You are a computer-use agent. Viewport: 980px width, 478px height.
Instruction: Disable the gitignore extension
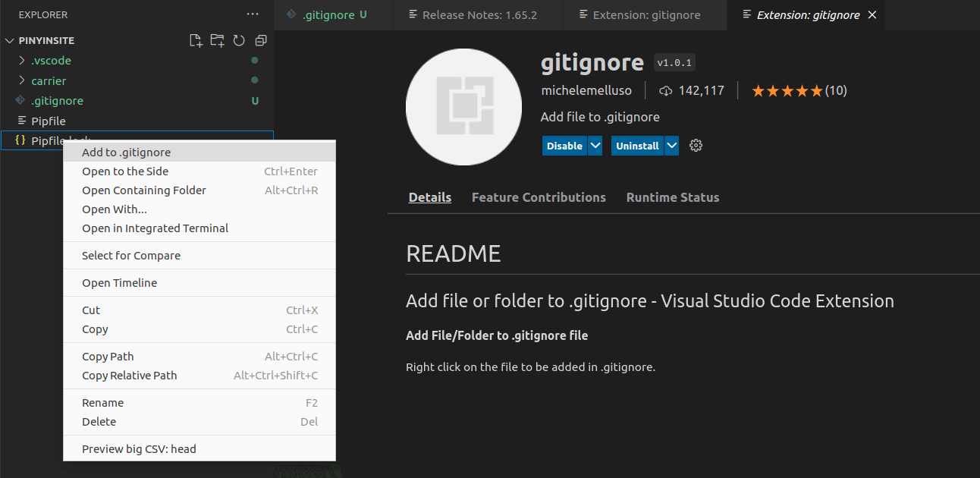(565, 146)
